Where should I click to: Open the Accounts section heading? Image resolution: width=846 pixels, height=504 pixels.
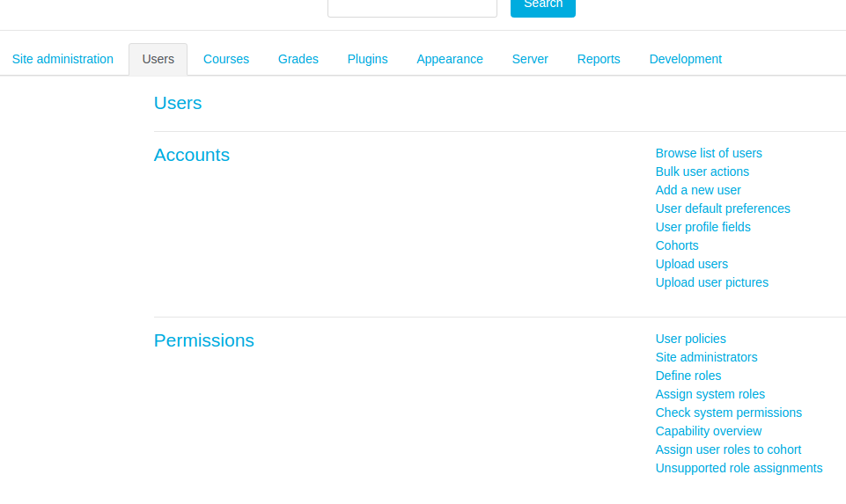192,155
